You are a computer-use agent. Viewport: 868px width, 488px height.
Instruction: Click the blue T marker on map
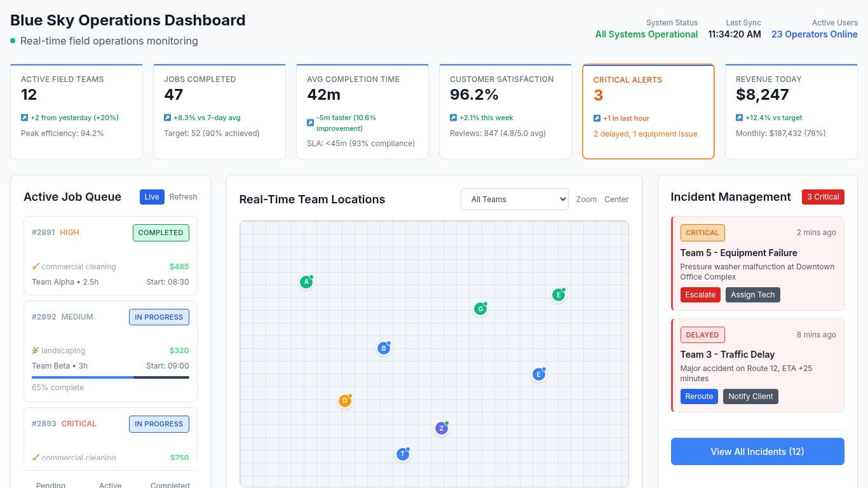point(402,454)
